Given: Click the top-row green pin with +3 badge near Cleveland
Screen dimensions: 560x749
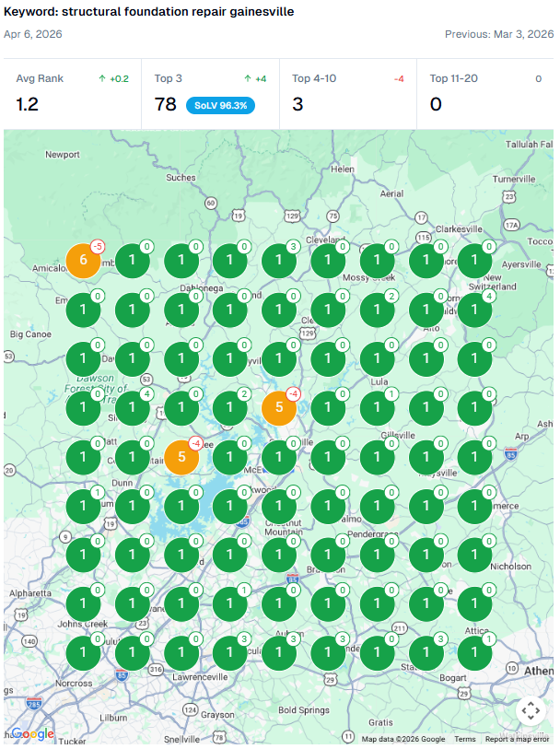Looking at the screenshot, I should [x=279, y=261].
